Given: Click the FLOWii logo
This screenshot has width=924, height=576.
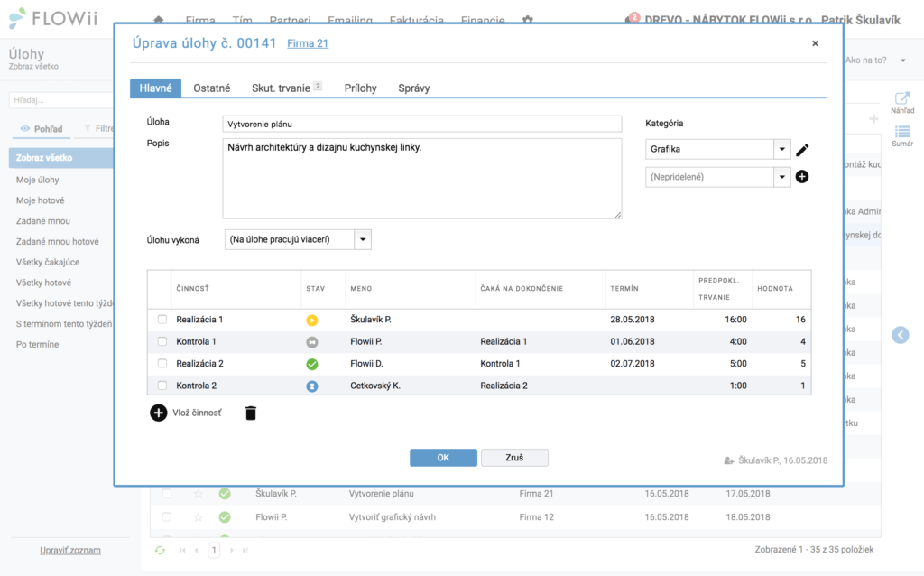Looking at the screenshot, I should pos(53,18).
